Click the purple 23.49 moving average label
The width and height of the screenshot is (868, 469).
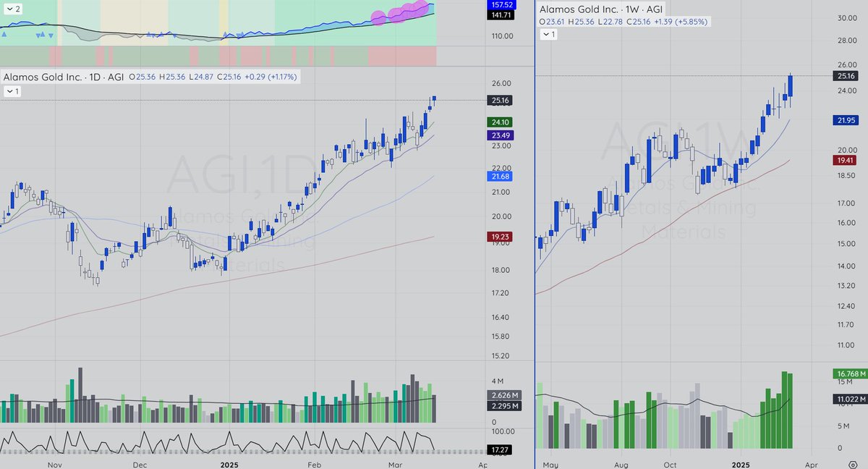click(x=501, y=135)
